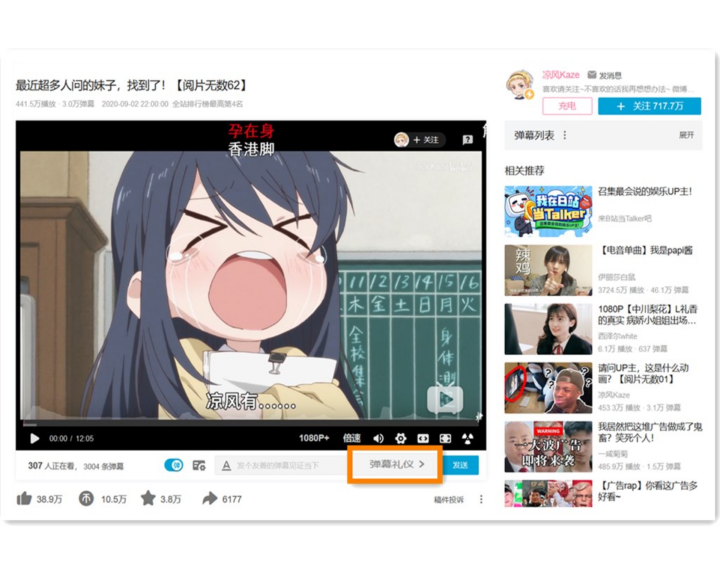The image size is (720, 575).
Task: Open 大波广告即将来袭 thumbnail
Action: pyautogui.click(x=548, y=446)
